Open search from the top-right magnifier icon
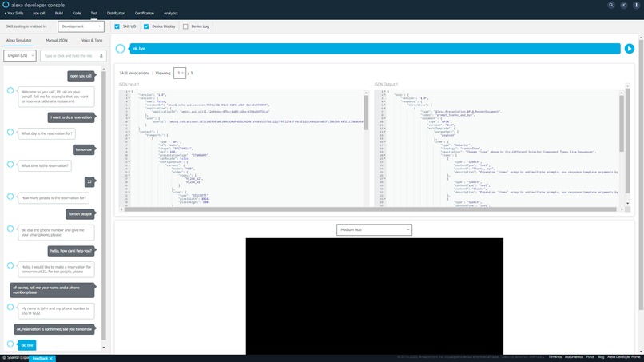 611,5
